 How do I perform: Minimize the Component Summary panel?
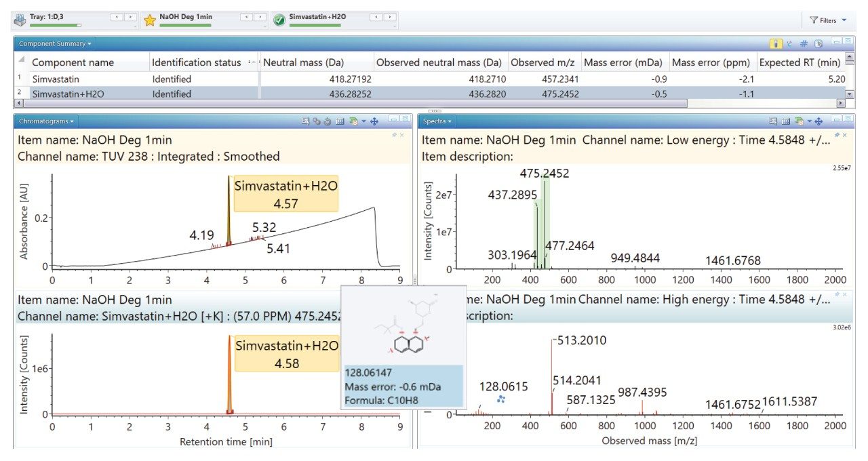pos(837,41)
